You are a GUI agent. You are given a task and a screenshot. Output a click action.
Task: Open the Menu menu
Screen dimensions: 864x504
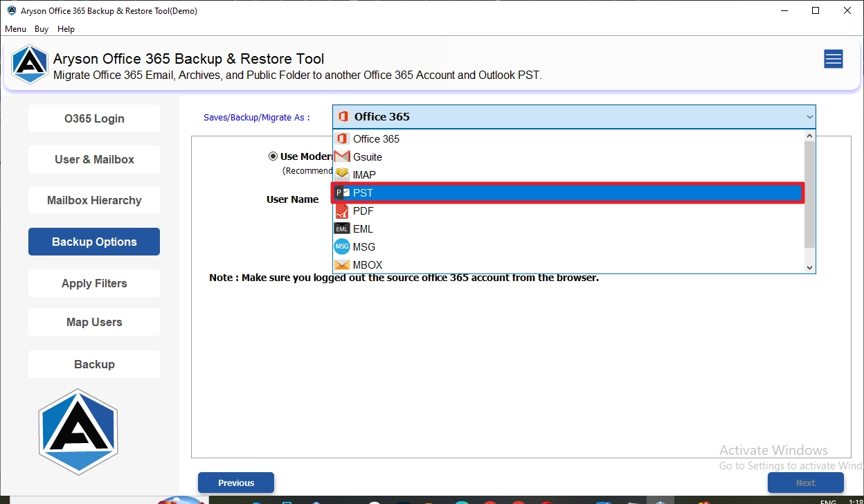(x=15, y=29)
